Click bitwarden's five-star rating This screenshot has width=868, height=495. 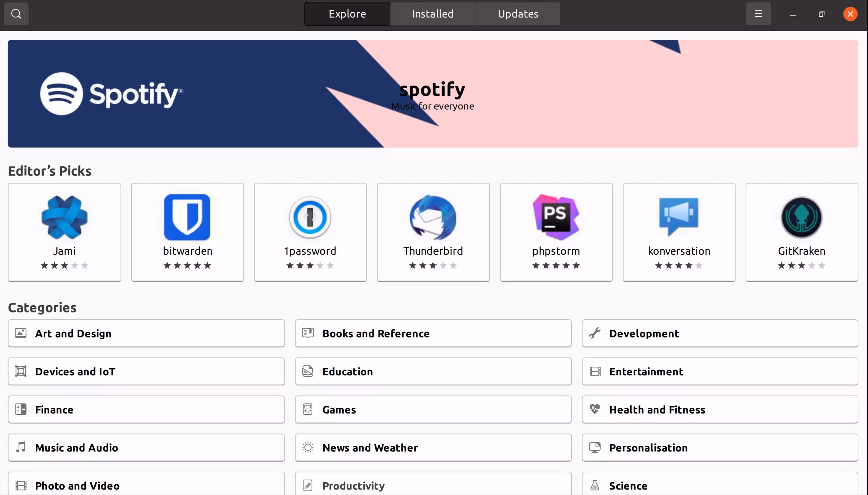pyautogui.click(x=187, y=265)
